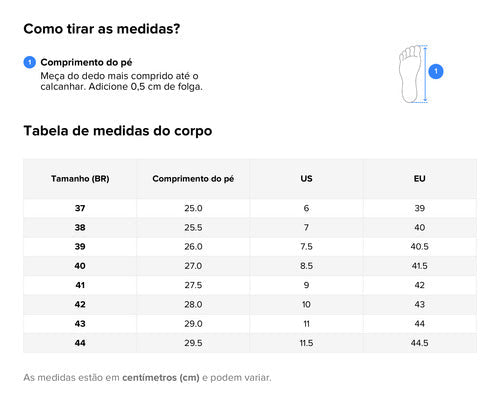Select size 44 row label
The width and height of the screenshot is (500, 406).
[80, 343]
